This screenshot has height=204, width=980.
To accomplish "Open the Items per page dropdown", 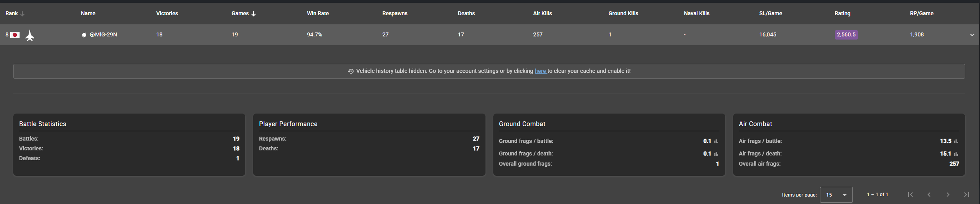I will coord(836,195).
